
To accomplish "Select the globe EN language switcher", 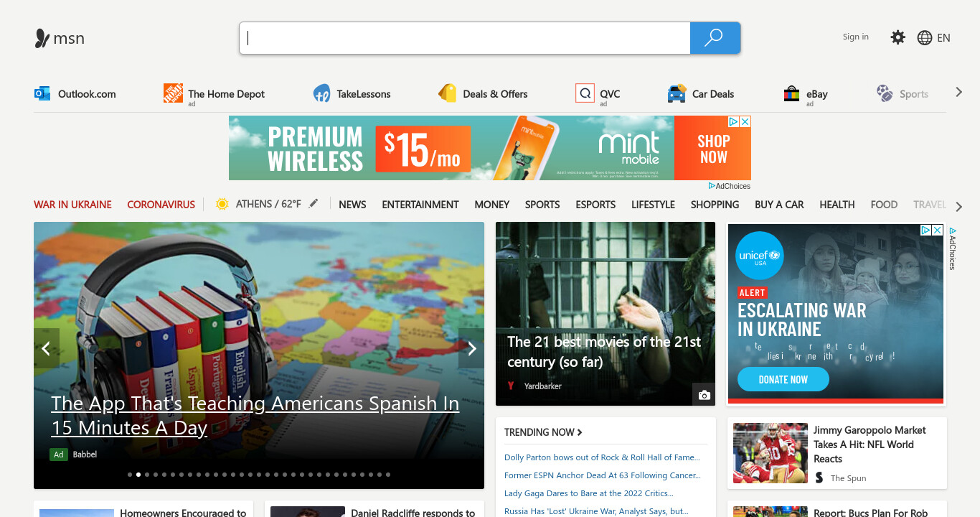I will (933, 38).
